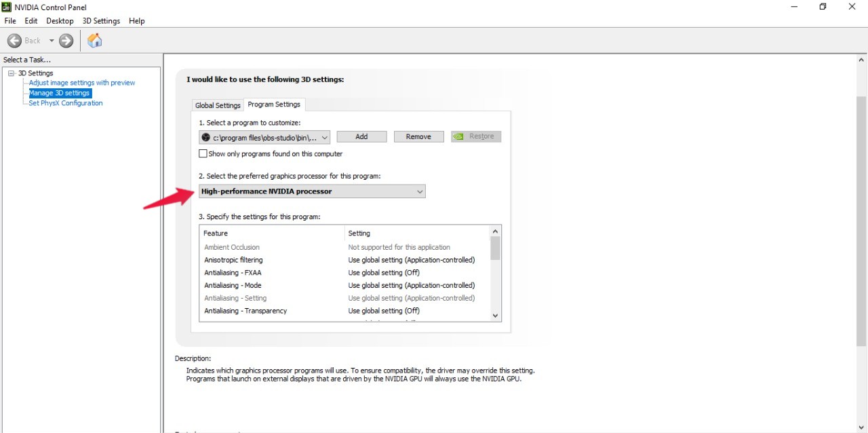Select the 3D Settings tree item
This screenshot has width=868, height=433.
click(x=35, y=73)
